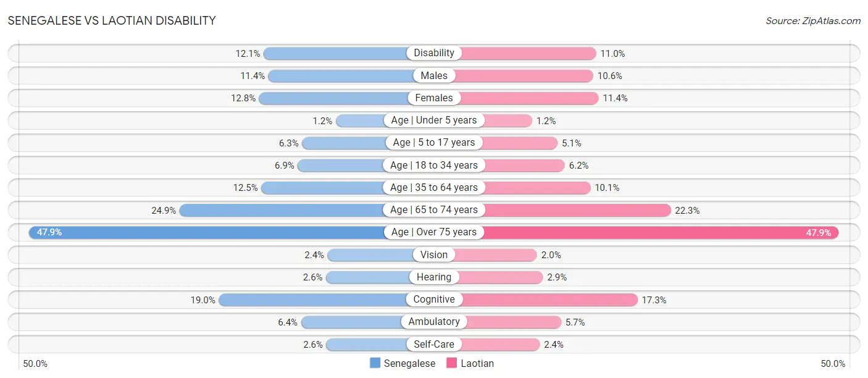
Task: Click the Senegalese Age Over 75 years bar
Action: [210, 232]
